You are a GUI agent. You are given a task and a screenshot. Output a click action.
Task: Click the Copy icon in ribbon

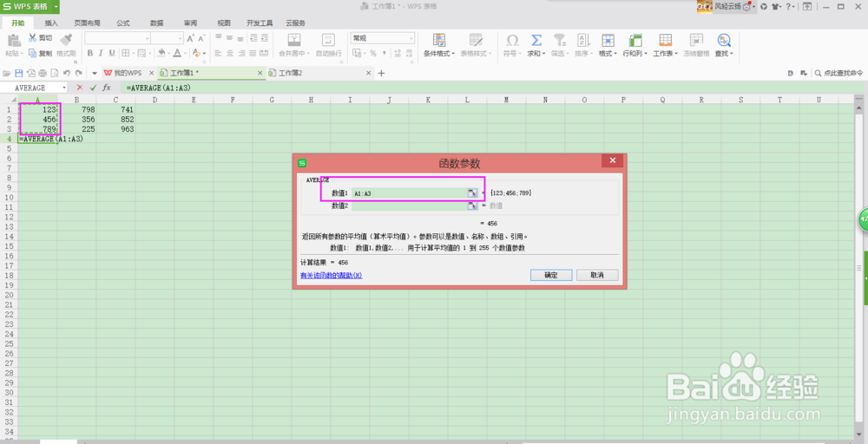[x=33, y=53]
